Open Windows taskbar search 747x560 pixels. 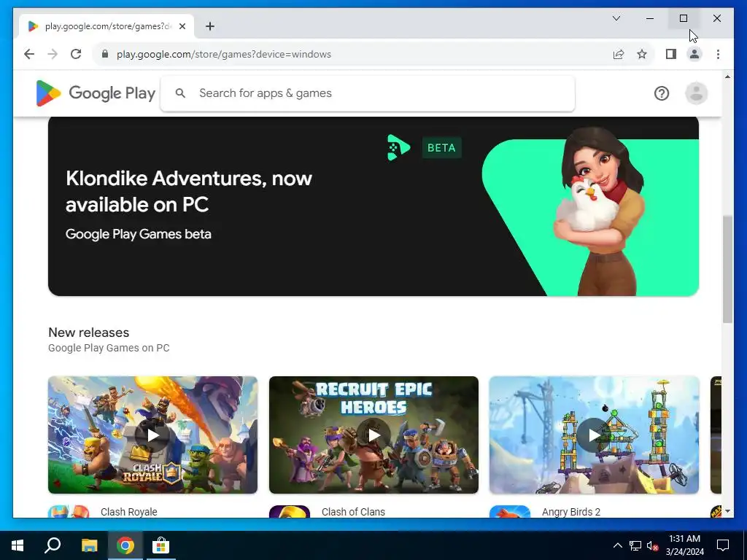click(53, 545)
